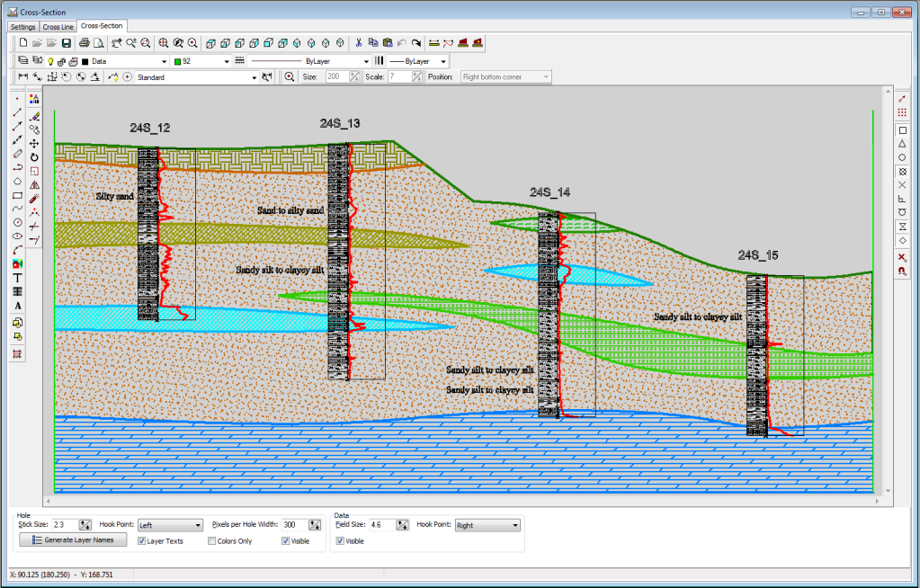Click the Redo arrow icon

click(416, 43)
